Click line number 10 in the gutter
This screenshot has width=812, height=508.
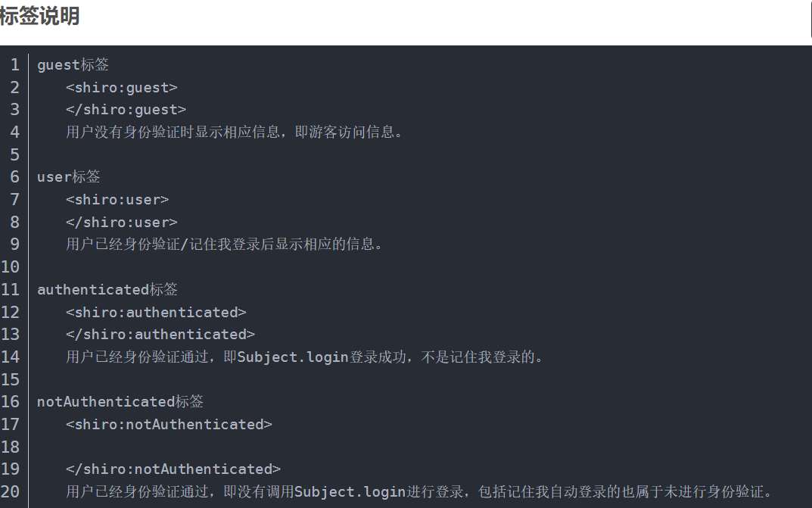10,266
